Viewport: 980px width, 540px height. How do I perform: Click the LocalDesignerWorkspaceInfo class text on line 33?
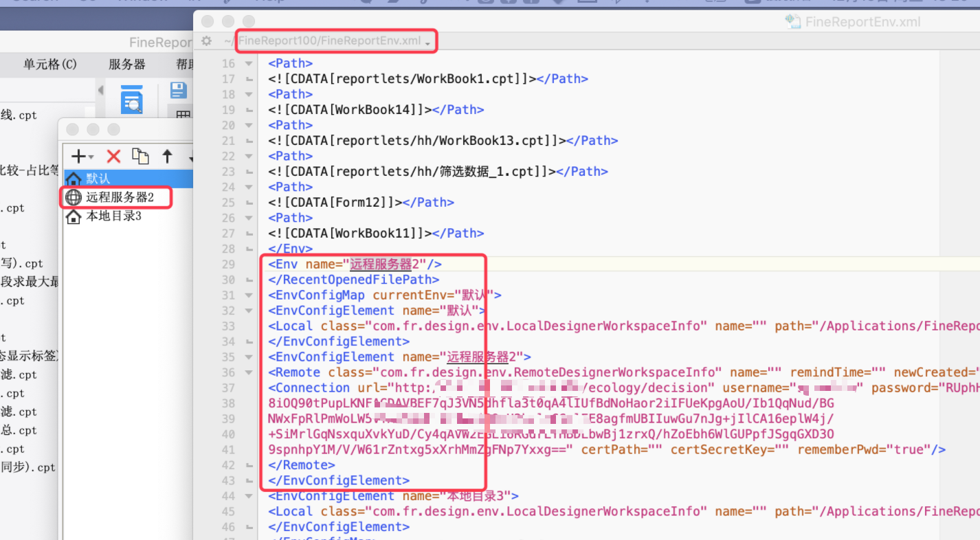[x=540, y=326]
